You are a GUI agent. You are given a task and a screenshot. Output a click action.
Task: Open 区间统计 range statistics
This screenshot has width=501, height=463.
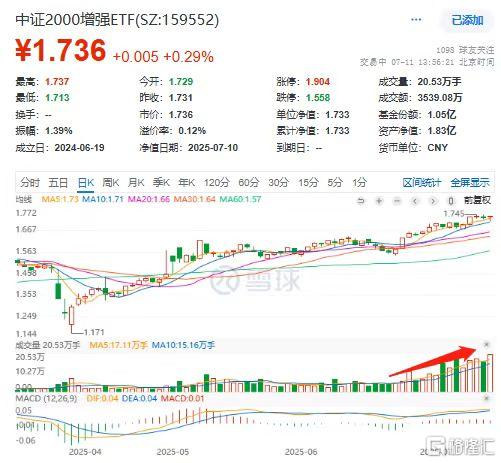[x=422, y=183]
